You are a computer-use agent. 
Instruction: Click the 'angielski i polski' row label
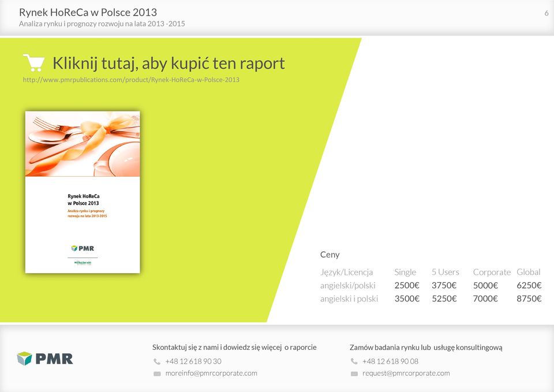pyautogui.click(x=349, y=299)
